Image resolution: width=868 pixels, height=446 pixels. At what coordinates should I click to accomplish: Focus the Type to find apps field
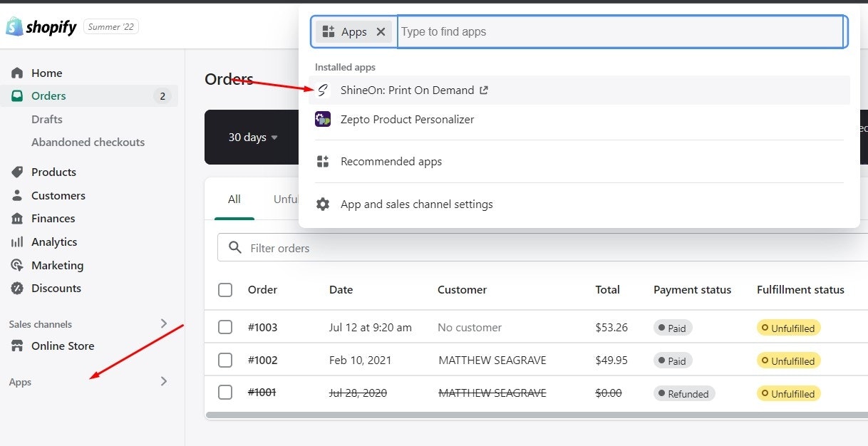pos(620,31)
